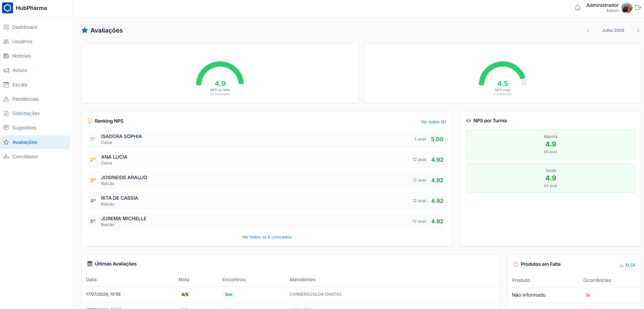Viewport: 644px width, 309px height.
Task: Click the Administrador user name
Action: (602, 5)
